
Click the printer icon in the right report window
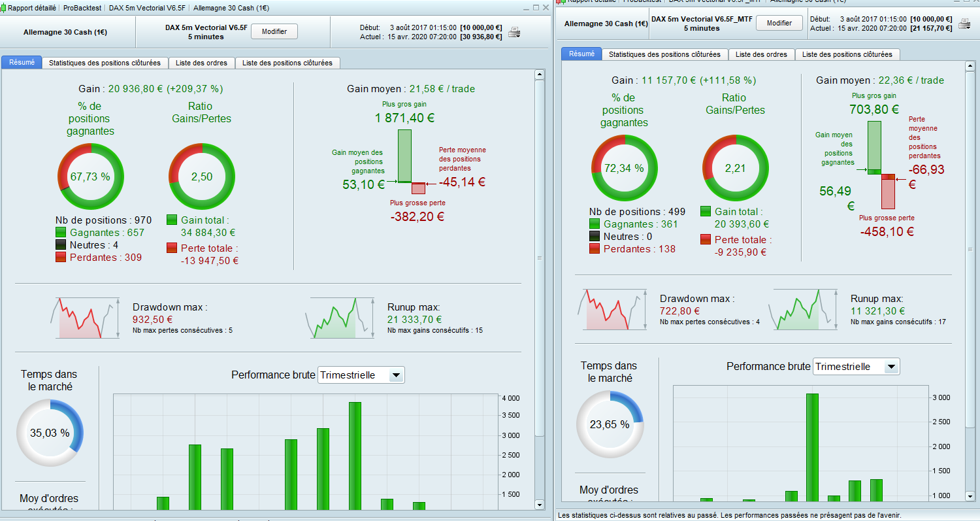(x=964, y=24)
